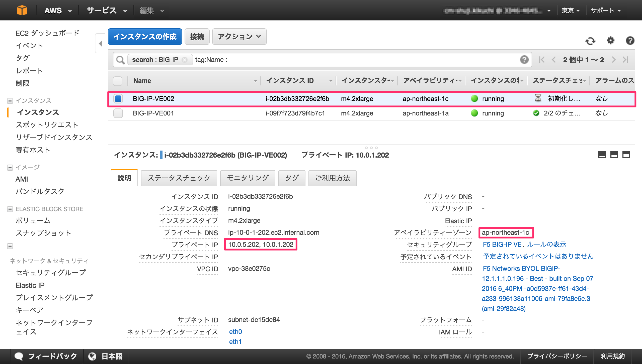Switch to the ステータスチェック tab
This screenshot has width=642, height=364.
179,178
